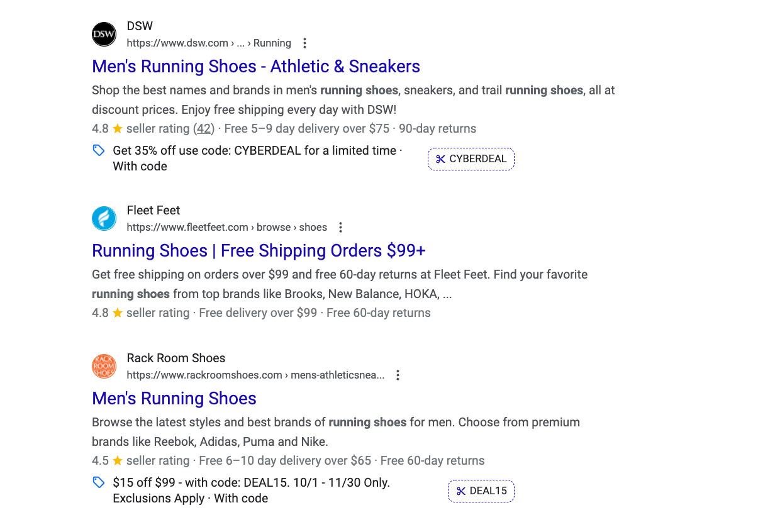Copy the DEAL15 coupon code chip

[x=481, y=491]
